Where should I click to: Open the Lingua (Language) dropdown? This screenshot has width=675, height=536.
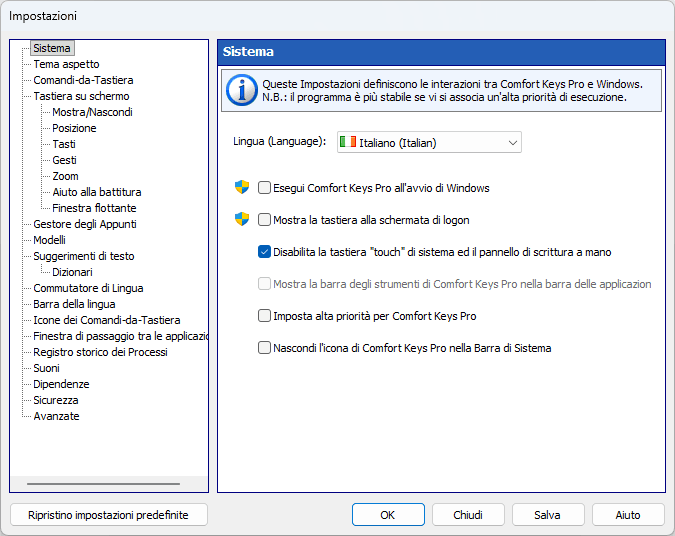[429, 142]
